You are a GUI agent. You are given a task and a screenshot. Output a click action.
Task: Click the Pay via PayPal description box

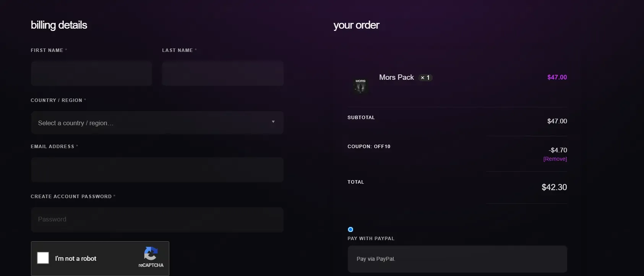click(x=457, y=259)
